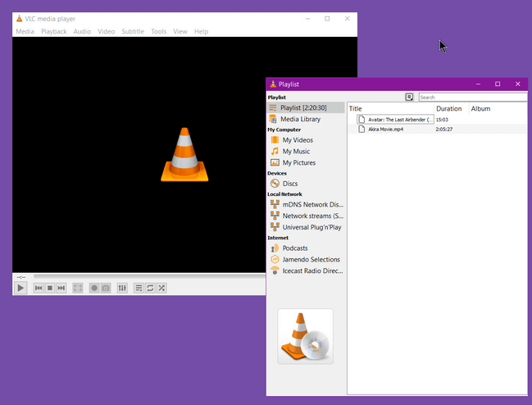
Task: Click the Play button in VLC controls
Action: (20, 288)
